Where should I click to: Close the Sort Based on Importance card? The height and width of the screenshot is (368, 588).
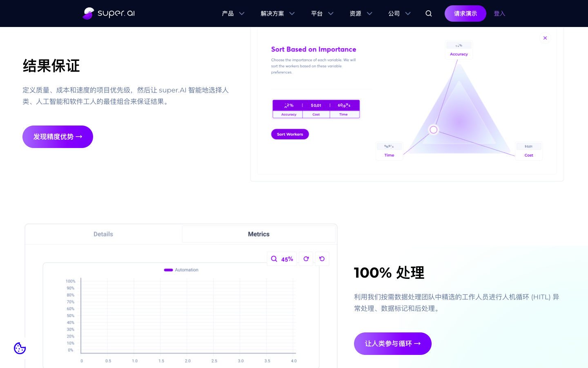[x=545, y=38]
